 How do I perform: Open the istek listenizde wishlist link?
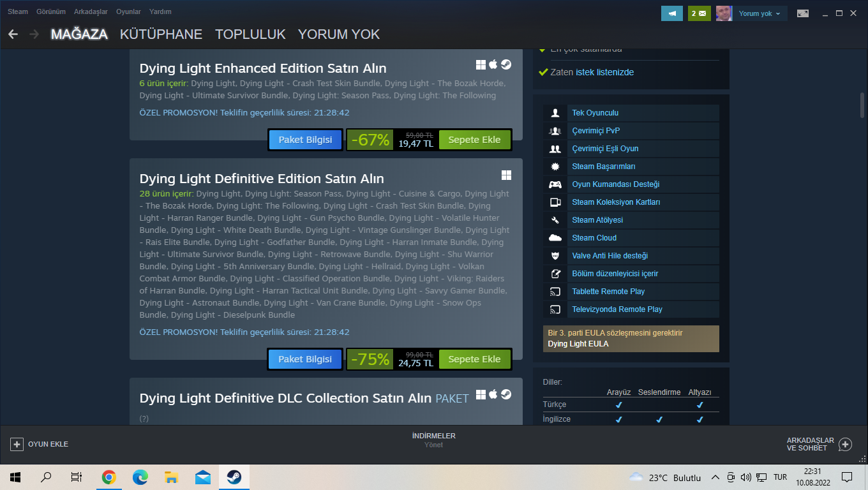tap(604, 72)
